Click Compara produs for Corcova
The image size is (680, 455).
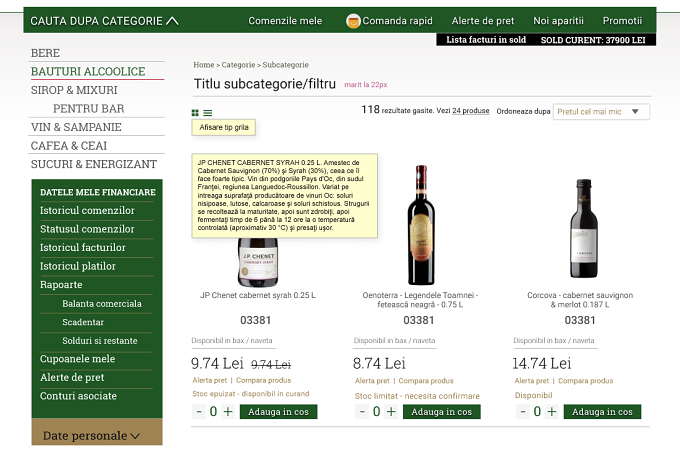point(585,381)
